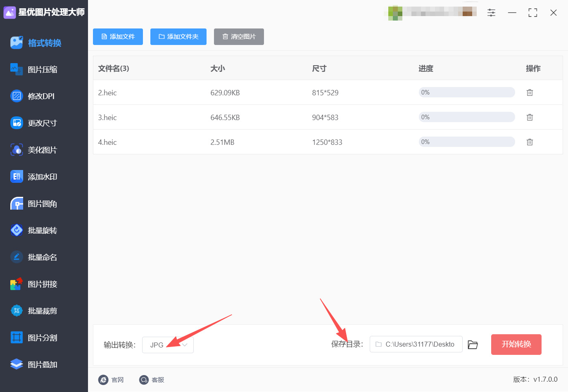Click the 646.55KB size cell
Image resolution: width=568 pixels, height=392 pixels.
(x=225, y=118)
